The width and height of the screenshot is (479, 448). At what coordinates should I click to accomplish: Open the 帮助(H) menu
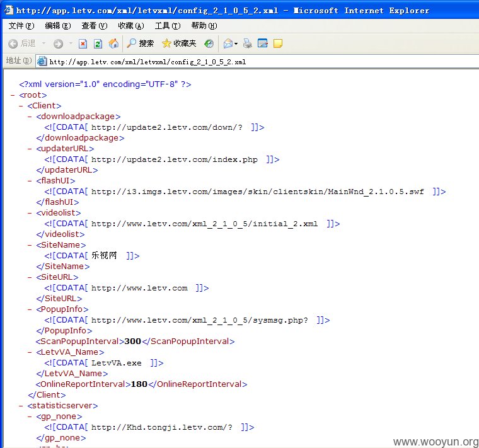[204, 26]
